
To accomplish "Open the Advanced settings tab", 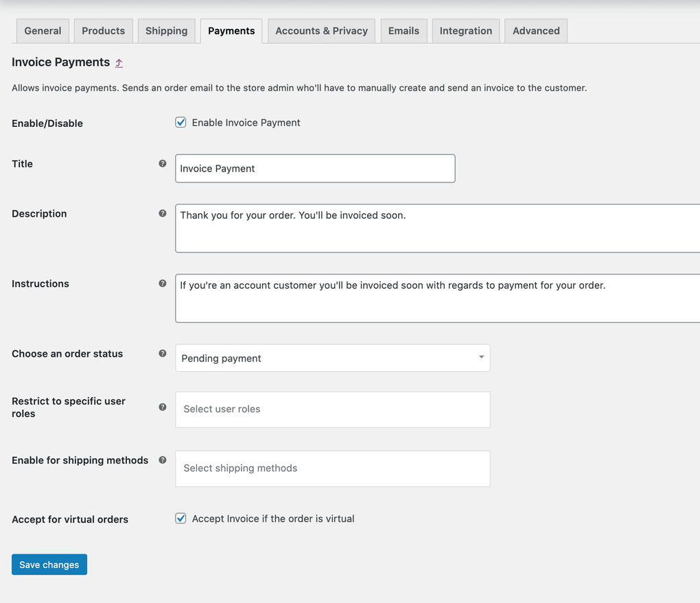I will coord(536,31).
